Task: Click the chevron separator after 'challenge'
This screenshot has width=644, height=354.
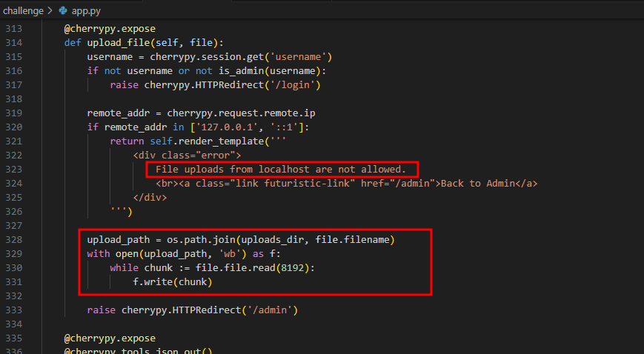Action: 51,11
